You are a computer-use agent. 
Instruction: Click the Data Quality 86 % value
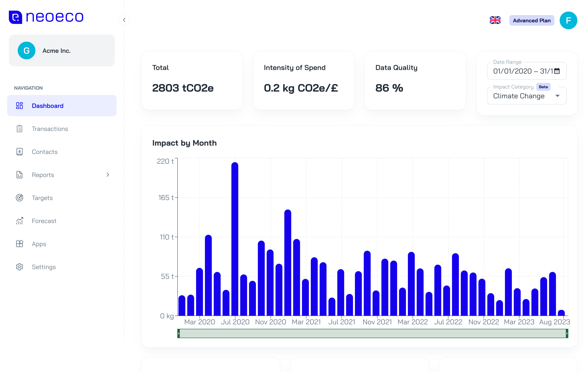tap(389, 88)
